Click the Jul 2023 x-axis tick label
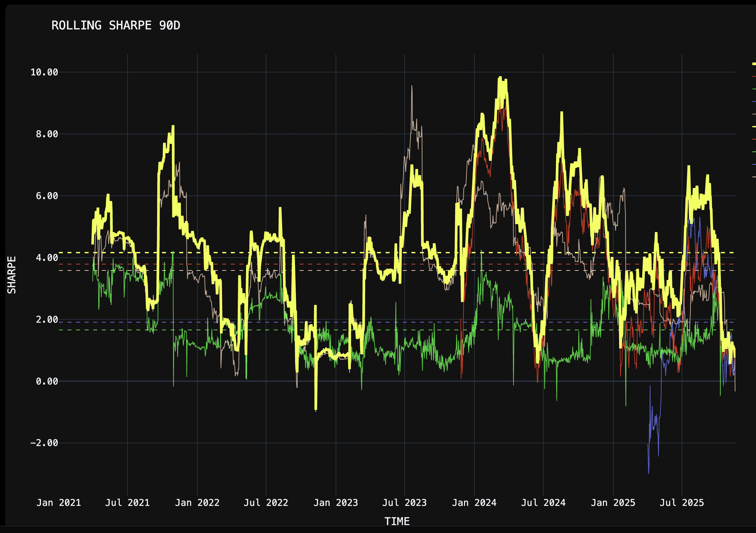Viewport: 756px width, 533px height. pos(404,503)
